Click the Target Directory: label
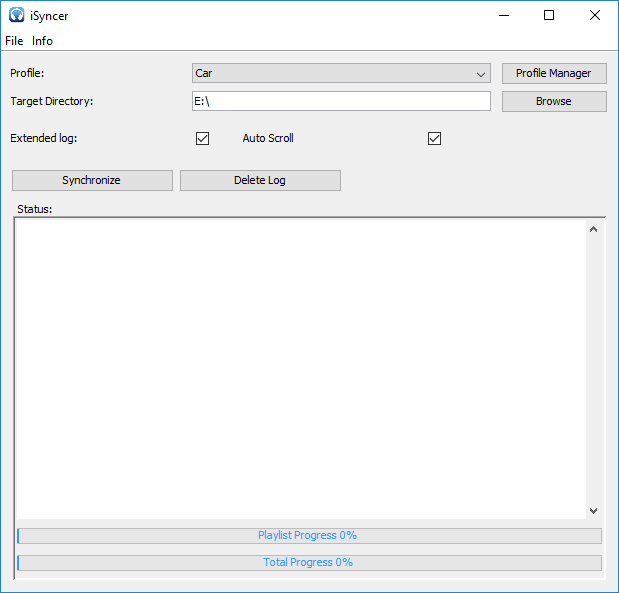This screenshot has width=619, height=593. coord(52,101)
